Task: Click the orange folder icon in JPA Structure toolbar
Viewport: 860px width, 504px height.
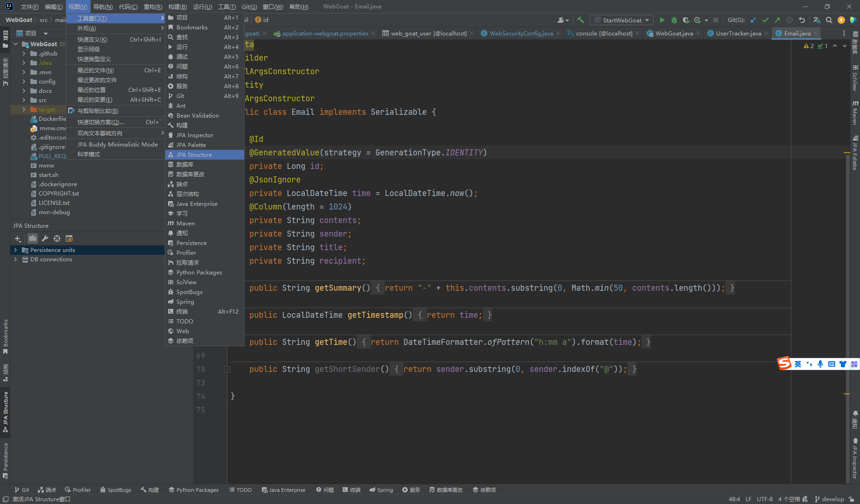Action: point(69,238)
